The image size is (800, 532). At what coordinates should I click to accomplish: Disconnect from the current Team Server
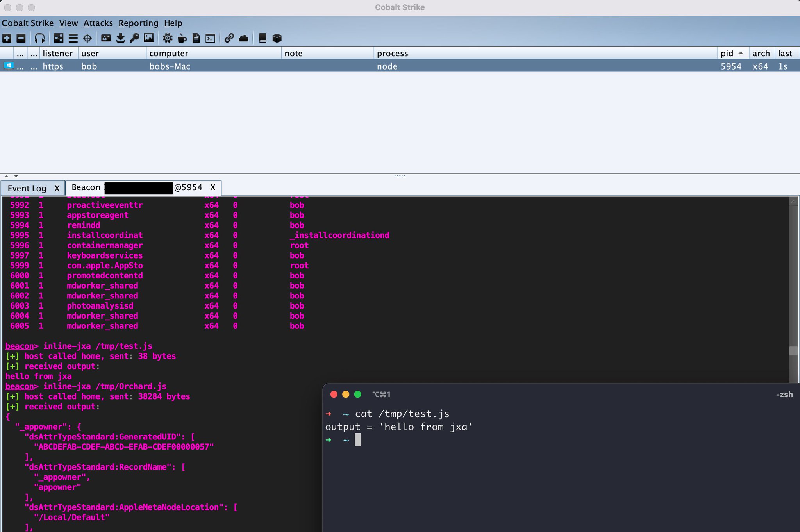21,38
